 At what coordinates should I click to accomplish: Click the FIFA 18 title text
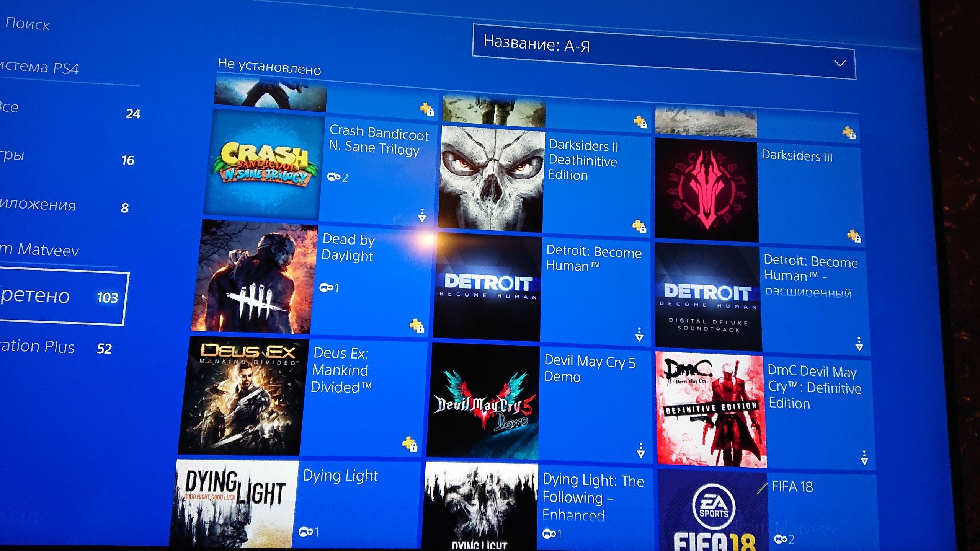pyautogui.click(x=792, y=487)
